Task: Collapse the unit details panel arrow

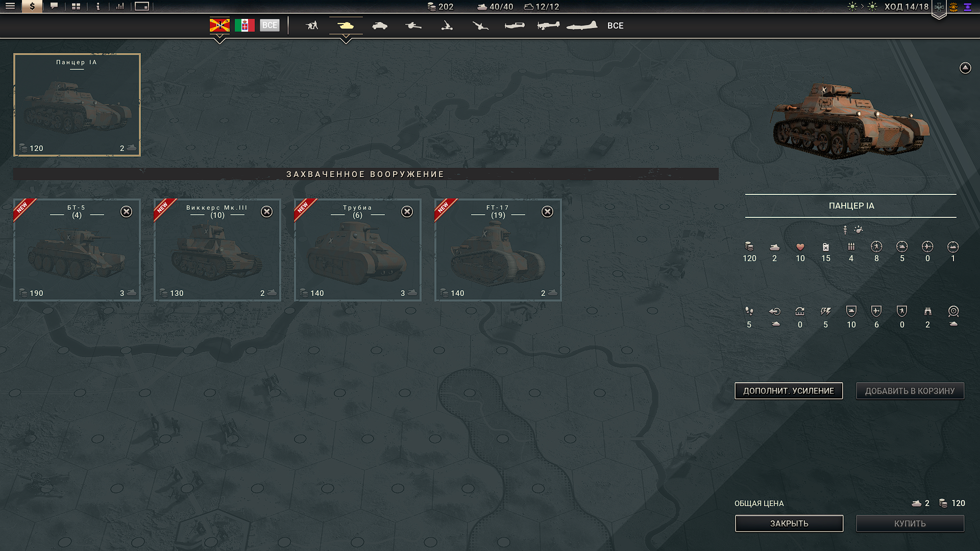Action: [x=965, y=68]
